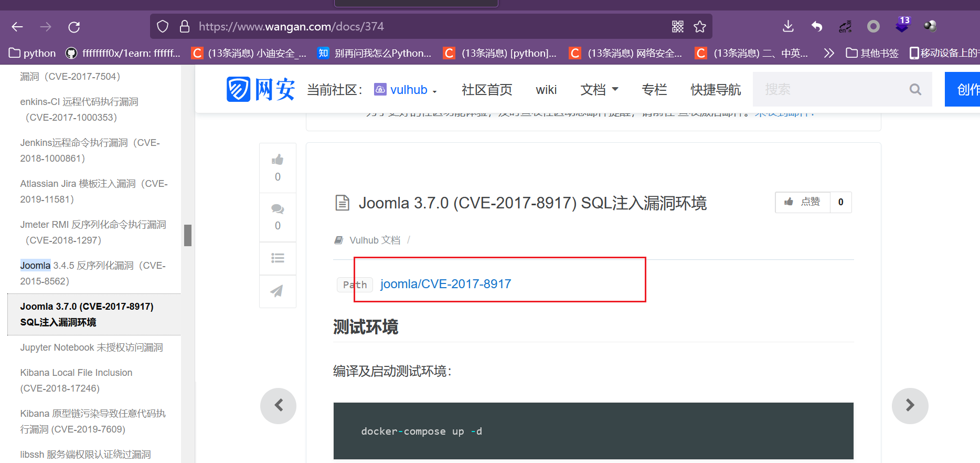This screenshot has width=980, height=463.
Task: Open Jmeter RMI 反序列化命令执行漏洞 entry
Action: [x=93, y=233]
